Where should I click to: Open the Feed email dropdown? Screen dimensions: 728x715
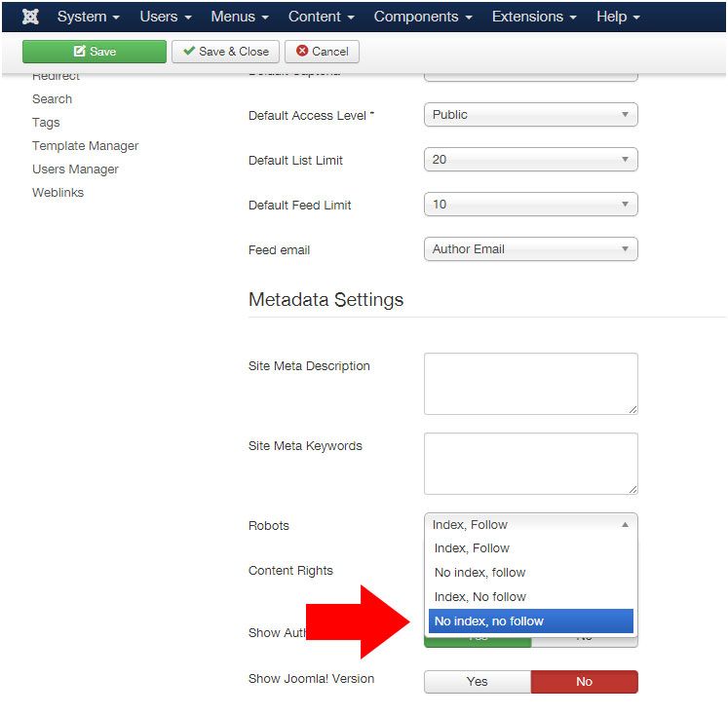click(x=531, y=249)
